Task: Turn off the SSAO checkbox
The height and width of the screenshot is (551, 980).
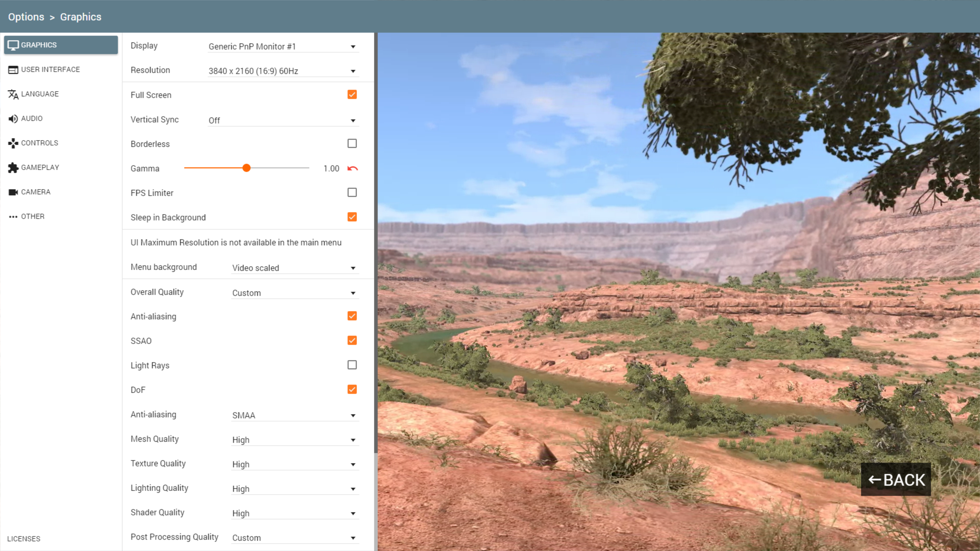Action: click(x=352, y=341)
